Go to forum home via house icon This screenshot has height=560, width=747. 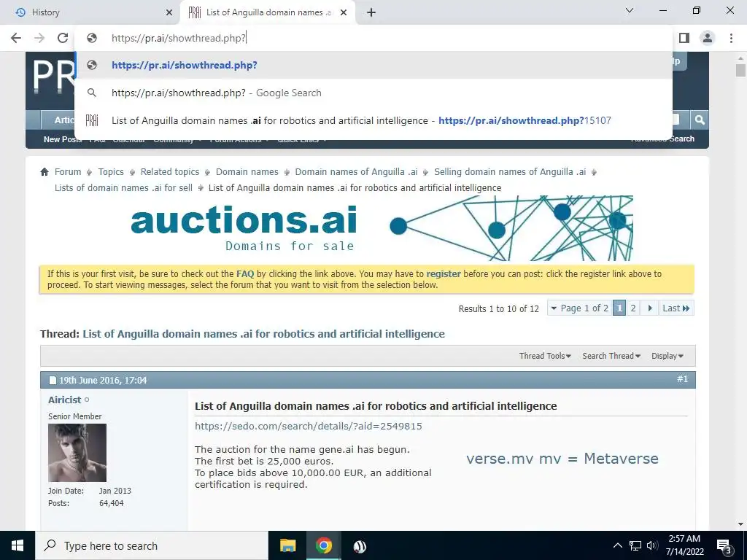(44, 172)
